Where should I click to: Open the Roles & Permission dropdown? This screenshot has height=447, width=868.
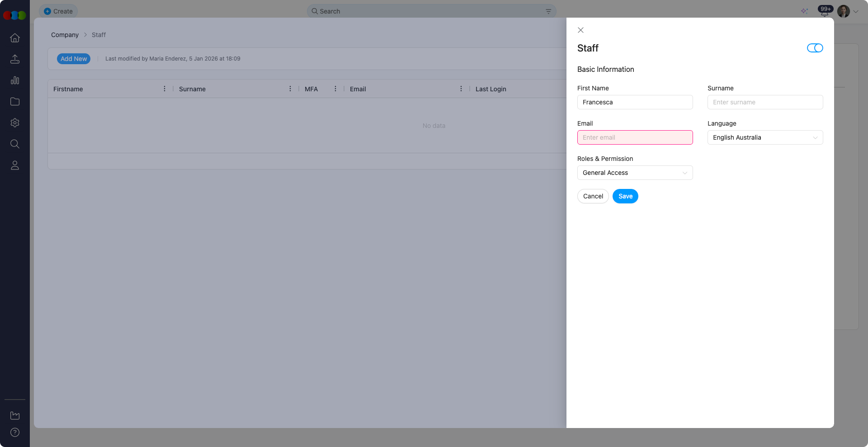click(635, 173)
